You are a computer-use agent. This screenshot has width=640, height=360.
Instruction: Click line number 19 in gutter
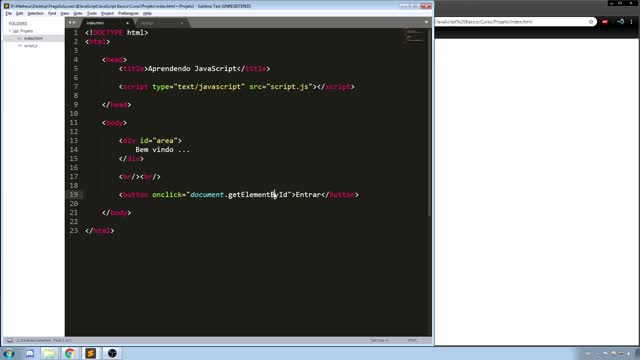pos(74,195)
